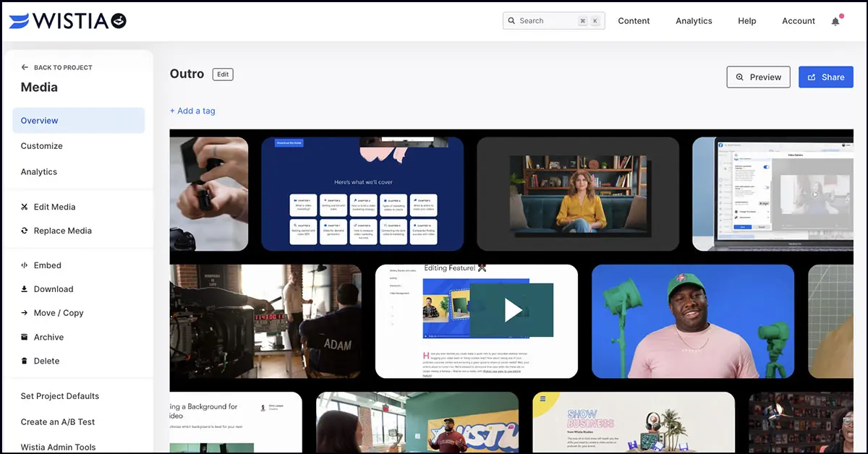Click the Preview button
This screenshot has height=454, width=868.
(758, 77)
